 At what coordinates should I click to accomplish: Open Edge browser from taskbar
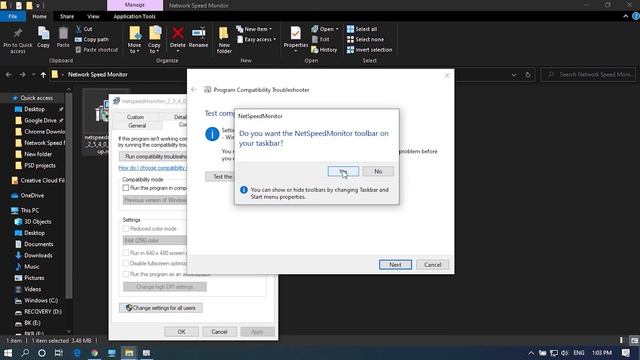77,353
